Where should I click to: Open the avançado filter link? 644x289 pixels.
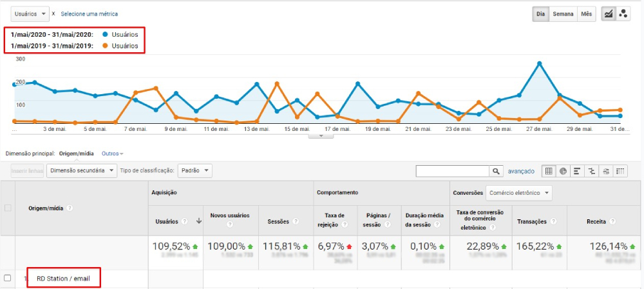point(522,171)
